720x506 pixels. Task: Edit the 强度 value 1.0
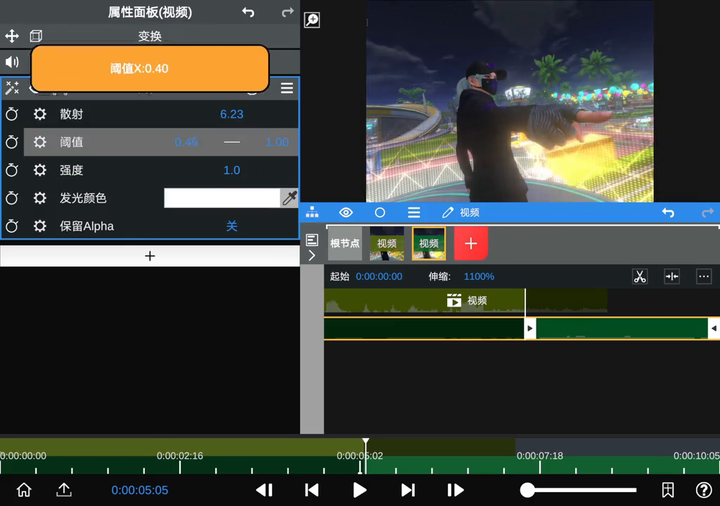[231, 170]
